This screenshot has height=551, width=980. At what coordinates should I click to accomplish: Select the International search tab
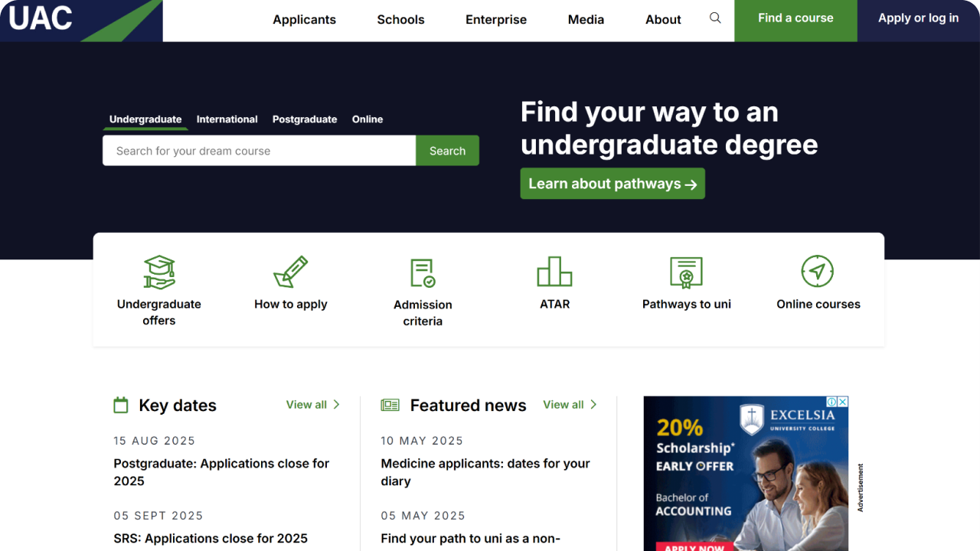click(x=227, y=119)
